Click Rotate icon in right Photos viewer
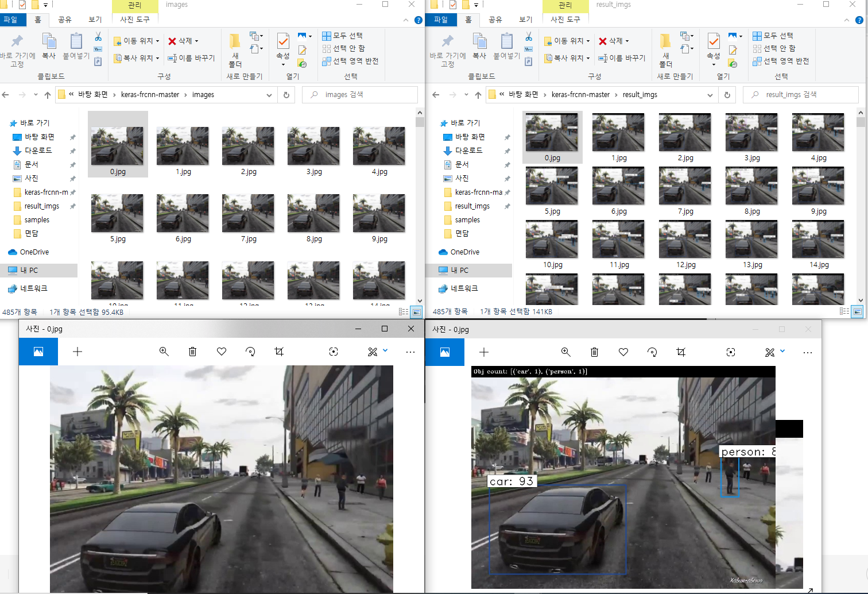Screen dimensions: 868x594 click(x=652, y=352)
